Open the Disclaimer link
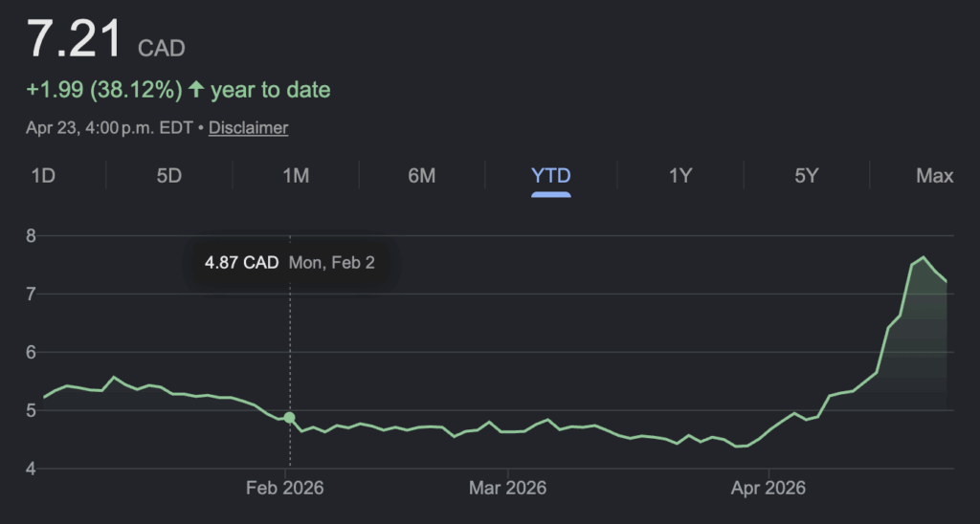This screenshot has height=524, width=980. [248, 127]
